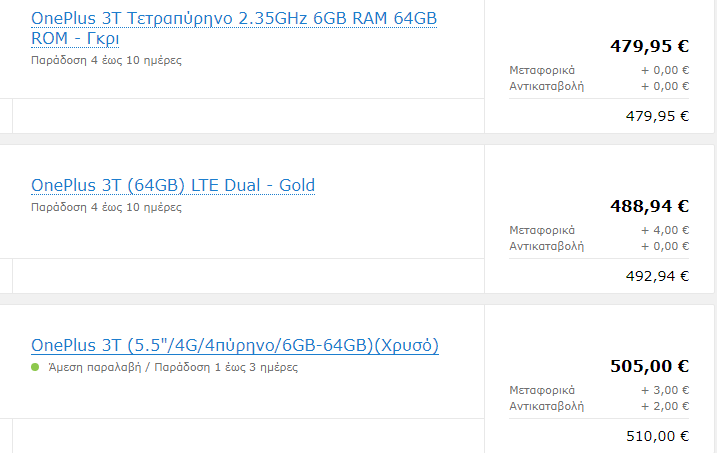Image resolution: width=717 pixels, height=453 pixels.
Task: Click the 510,00 € total price
Action: [x=657, y=436]
